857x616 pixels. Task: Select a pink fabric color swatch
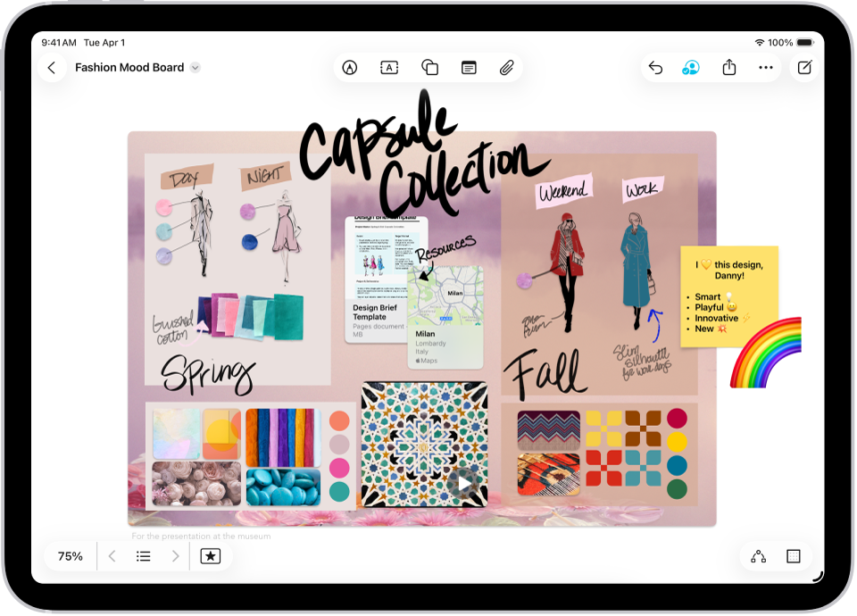tap(339, 467)
